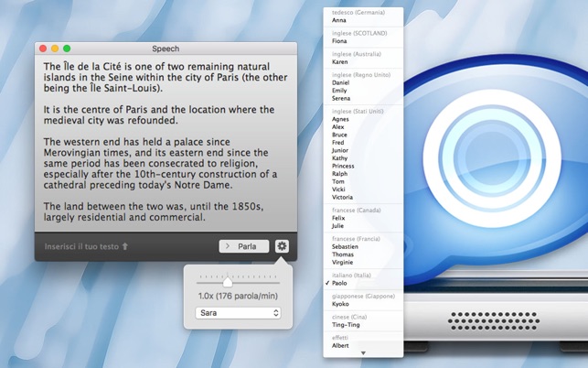Click inside the speech text area

point(166,143)
